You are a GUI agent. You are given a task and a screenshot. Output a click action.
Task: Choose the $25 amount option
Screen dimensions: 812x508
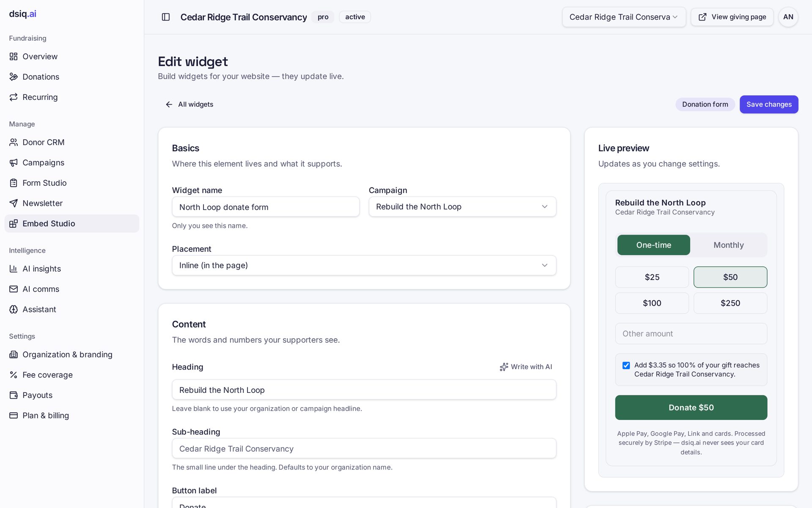(x=652, y=277)
